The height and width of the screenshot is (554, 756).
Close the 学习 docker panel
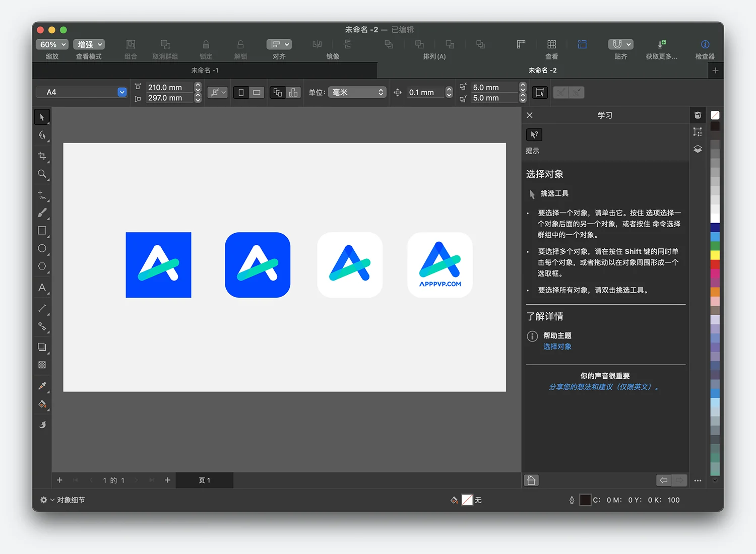530,115
